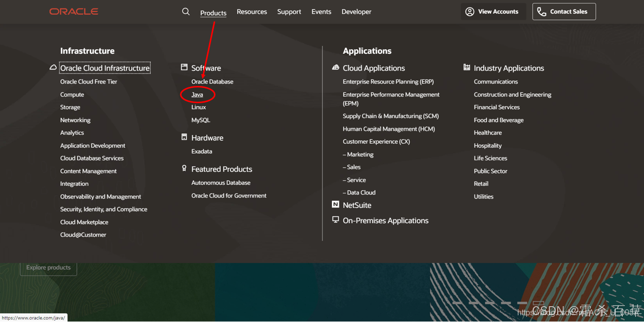Open the Linux link
This screenshot has height=322, width=644.
[199, 107]
